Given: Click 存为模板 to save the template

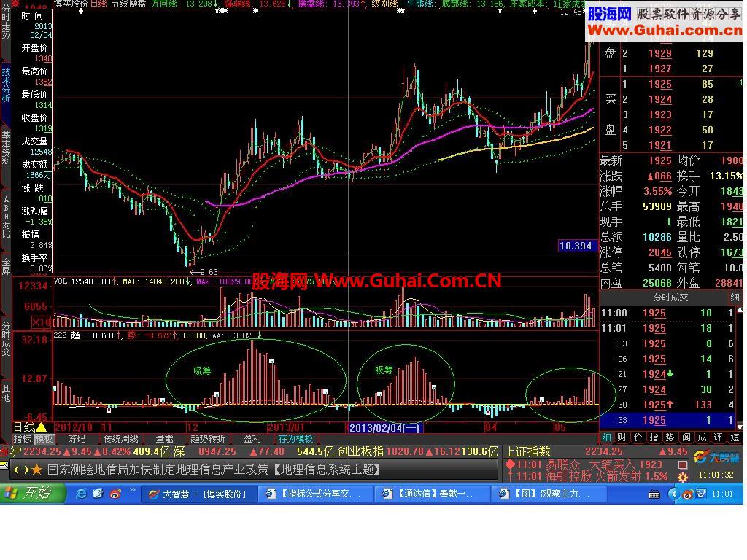Looking at the screenshot, I should click(295, 438).
